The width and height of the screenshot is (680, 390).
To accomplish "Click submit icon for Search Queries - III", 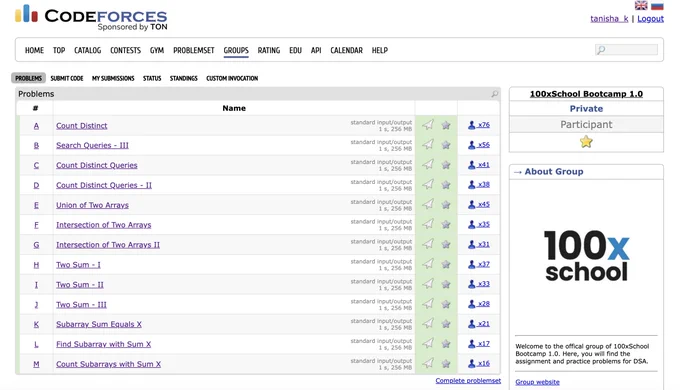I will 428,144.
